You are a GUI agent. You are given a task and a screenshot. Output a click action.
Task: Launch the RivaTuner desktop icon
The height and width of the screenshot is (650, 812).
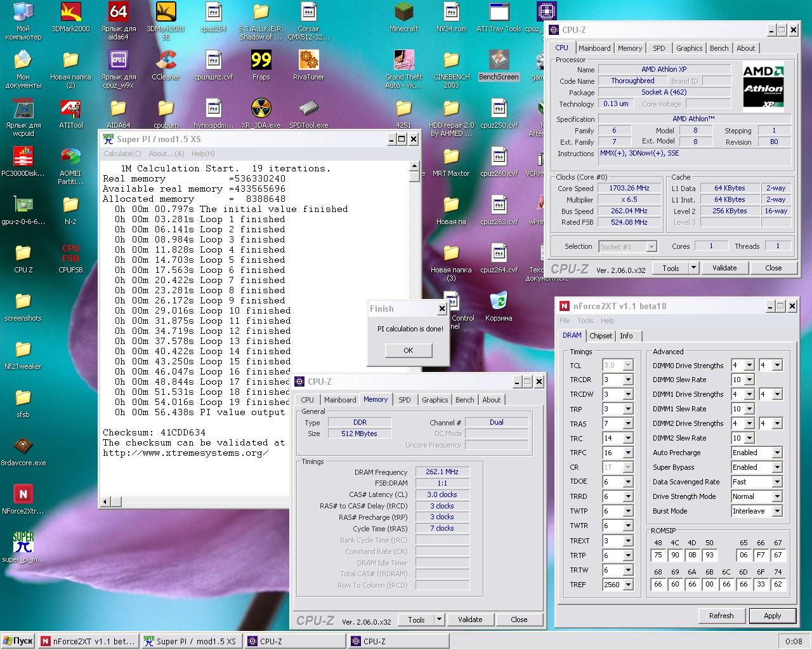click(308, 66)
